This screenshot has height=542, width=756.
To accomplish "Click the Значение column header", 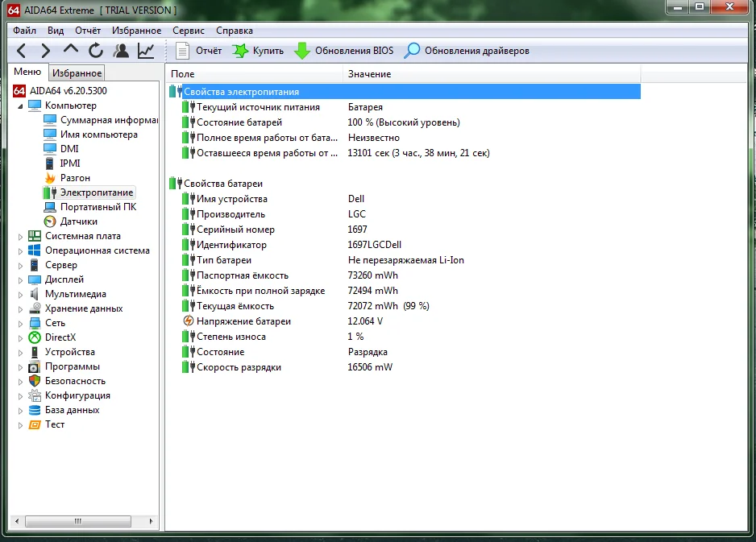I will tap(492, 74).
